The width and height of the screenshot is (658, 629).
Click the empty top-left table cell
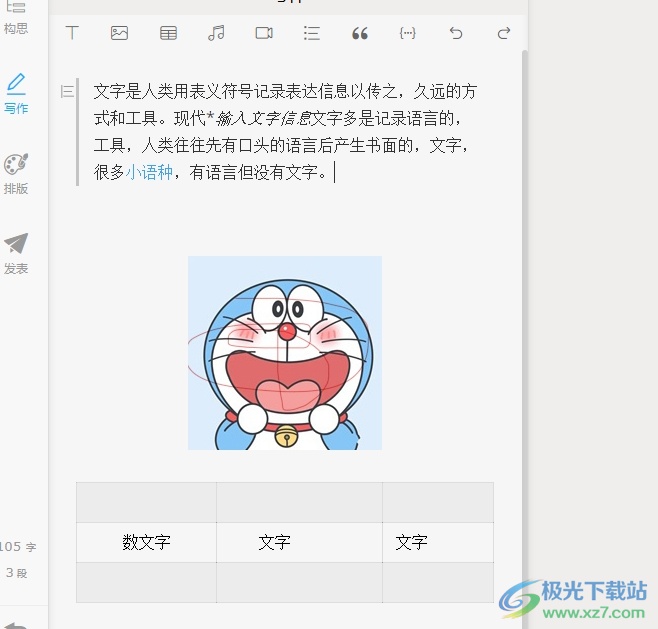coord(146,502)
